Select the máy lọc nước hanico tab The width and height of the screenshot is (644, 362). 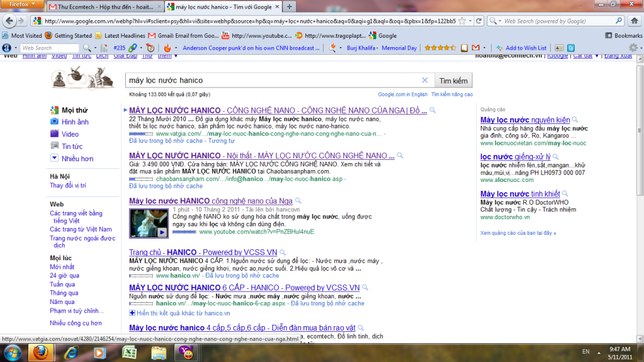point(224,6)
